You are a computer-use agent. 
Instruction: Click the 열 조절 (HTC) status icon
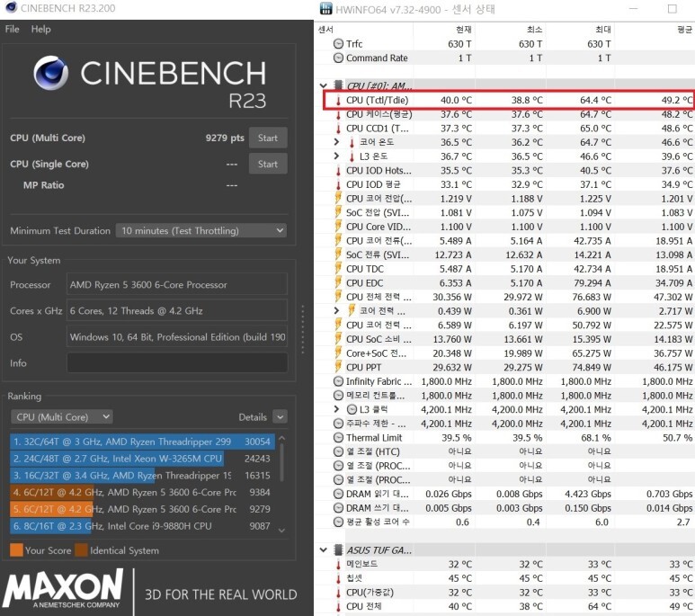pos(338,452)
